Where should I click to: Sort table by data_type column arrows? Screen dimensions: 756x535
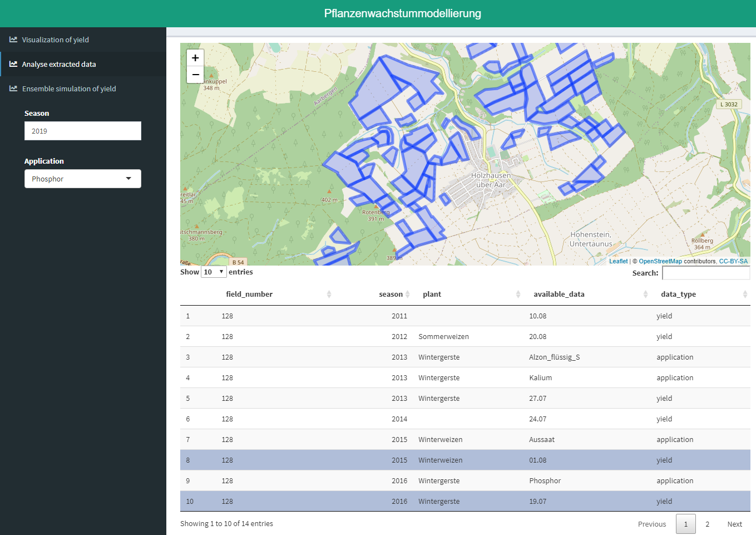[x=745, y=294]
